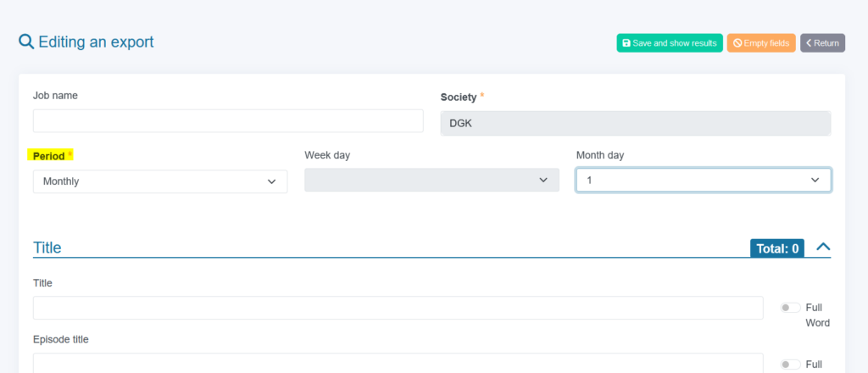This screenshot has height=373, width=868.
Task: Click the Total: 0 badge
Action: pos(777,248)
